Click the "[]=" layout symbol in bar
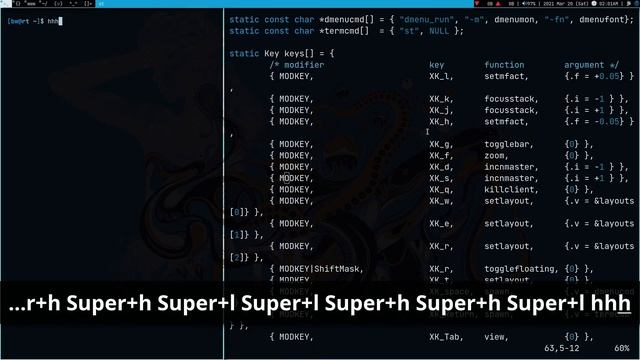Viewport: 640px width, 360px height. pyautogui.click(x=88, y=4)
